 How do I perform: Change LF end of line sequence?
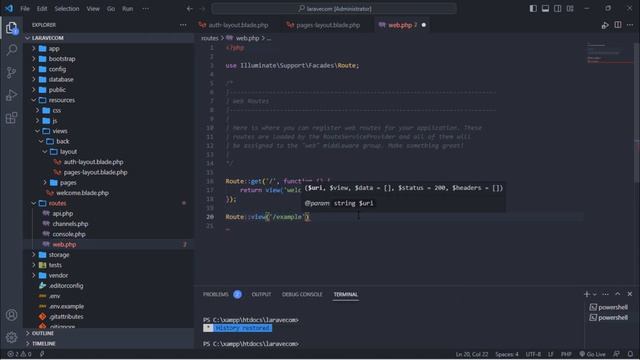pos(551,354)
